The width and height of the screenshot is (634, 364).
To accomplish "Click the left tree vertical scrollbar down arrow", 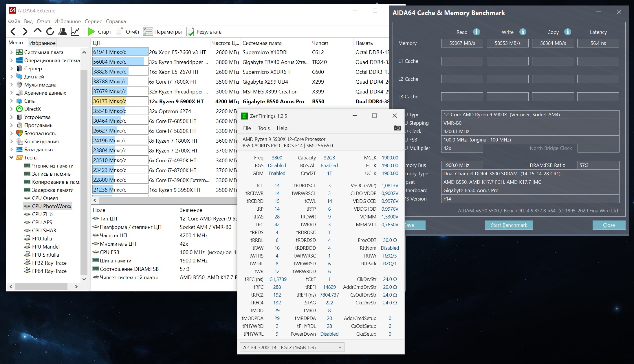I will click(x=84, y=279).
